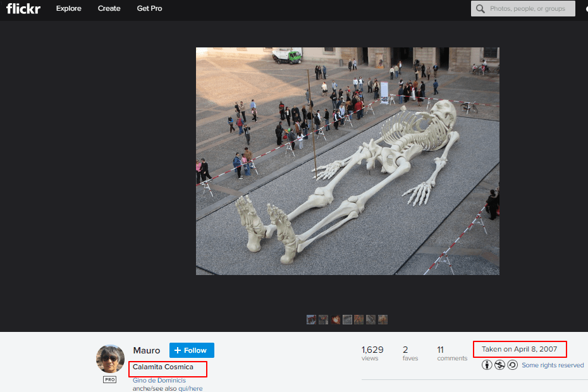Select the first thumbnail in the photostream strip
Viewport: 588px width, 392px height.
(311, 320)
